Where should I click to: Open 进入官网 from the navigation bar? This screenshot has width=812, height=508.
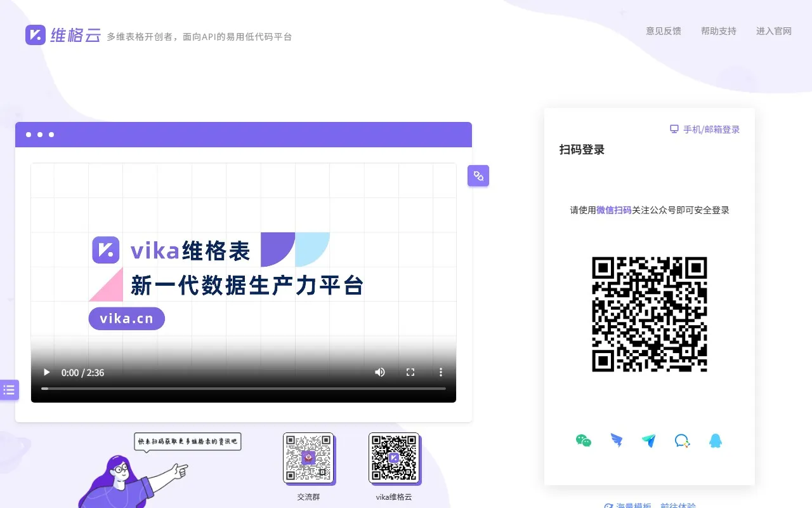774,31
